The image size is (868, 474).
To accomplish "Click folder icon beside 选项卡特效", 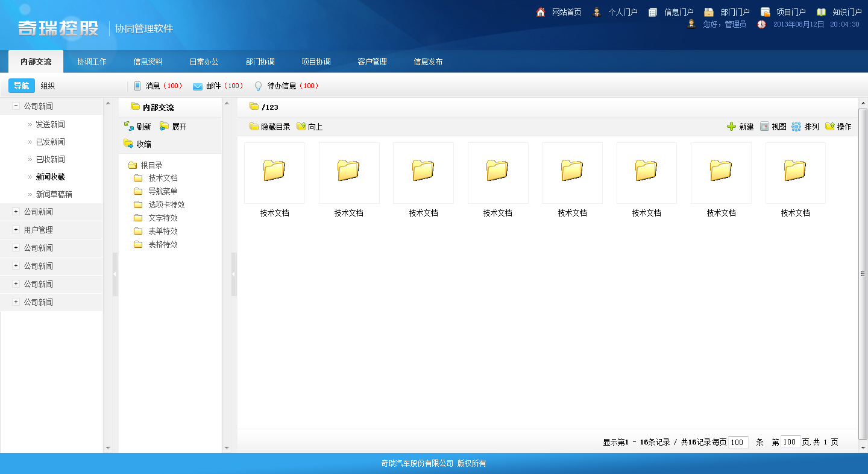I will [x=138, y=204].
